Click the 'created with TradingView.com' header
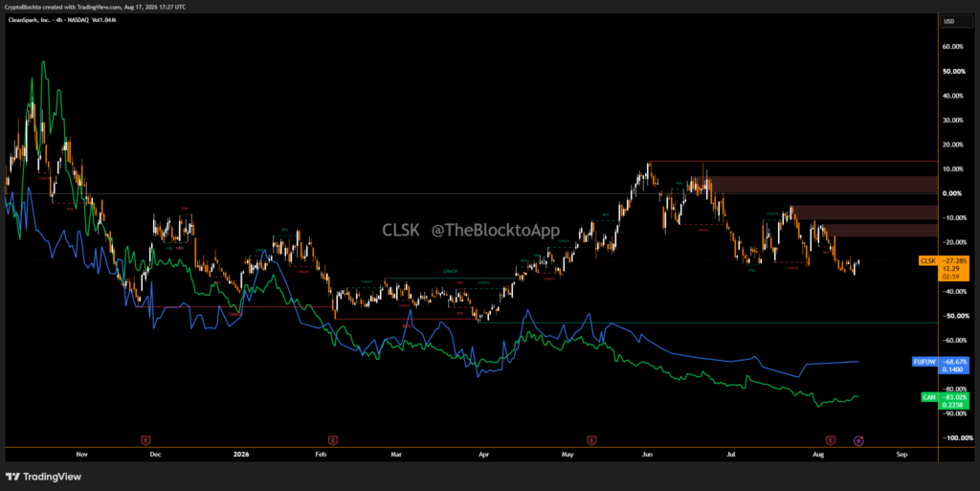Image resolution: width=980 pixels, height=491 pixels. [95, 7]
